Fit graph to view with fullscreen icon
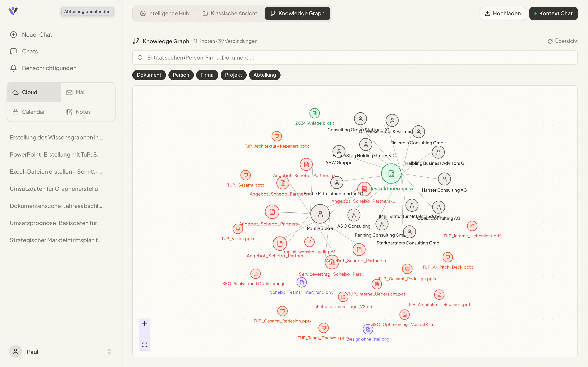The width and height of the screenshot is (588, 367). point(144,345)
